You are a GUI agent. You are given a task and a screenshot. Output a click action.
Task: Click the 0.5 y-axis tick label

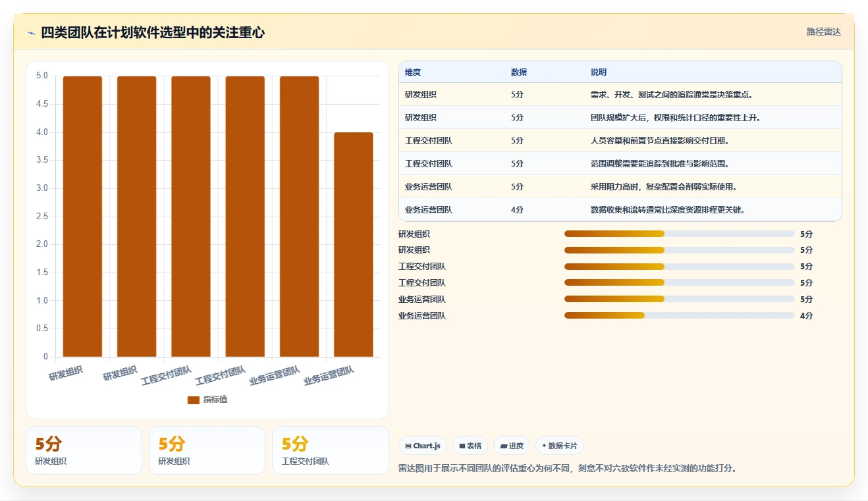(41, 329)
